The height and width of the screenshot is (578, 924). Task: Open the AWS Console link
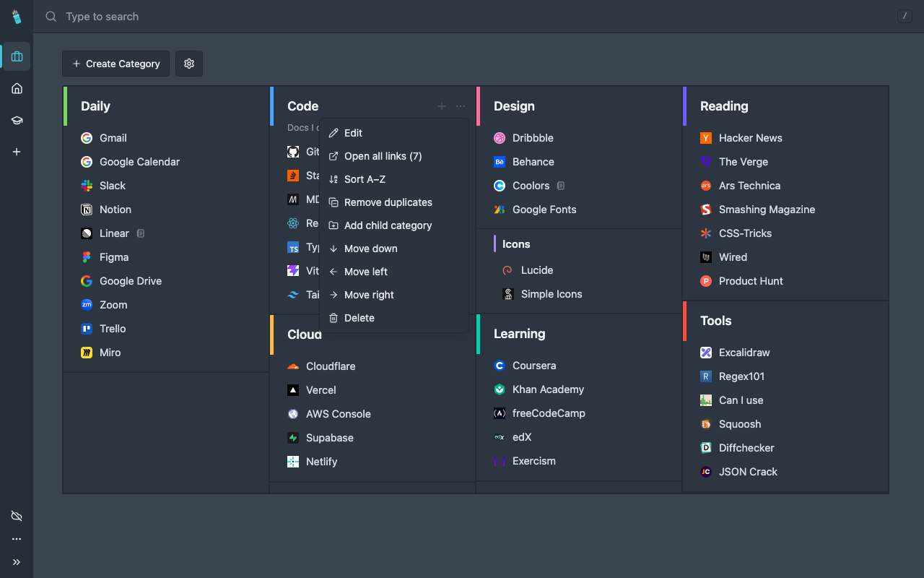click(338, 414)
